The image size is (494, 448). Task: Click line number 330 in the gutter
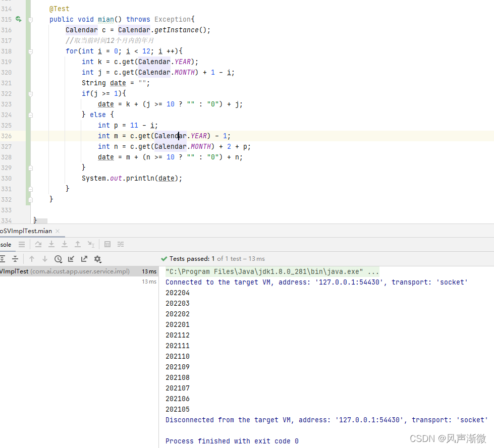[x=6, y=178]
